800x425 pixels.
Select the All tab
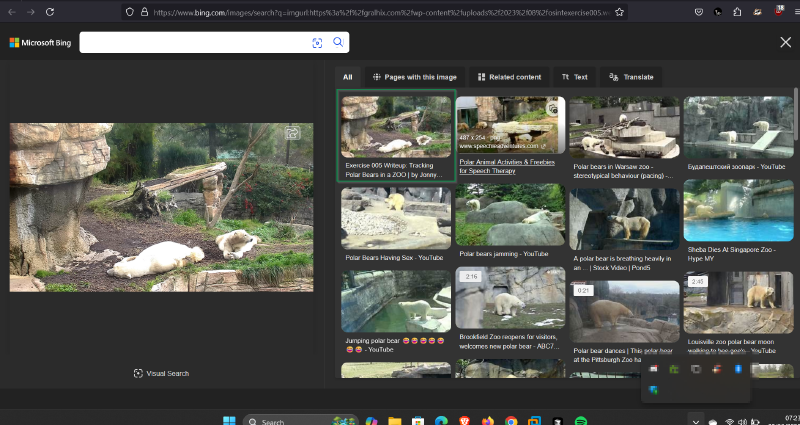coord(348,77)
